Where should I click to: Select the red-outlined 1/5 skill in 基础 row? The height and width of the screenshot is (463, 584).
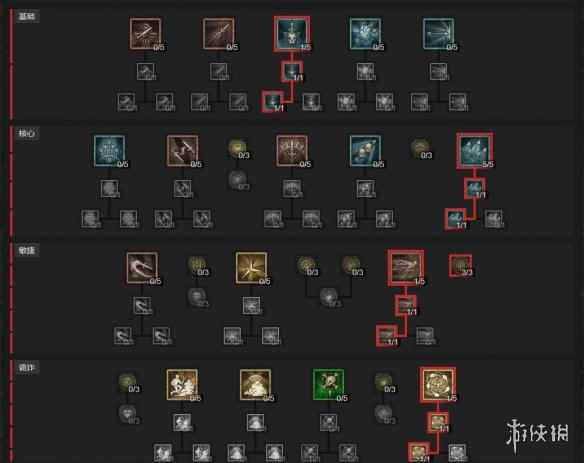click(x=292, y=34)
